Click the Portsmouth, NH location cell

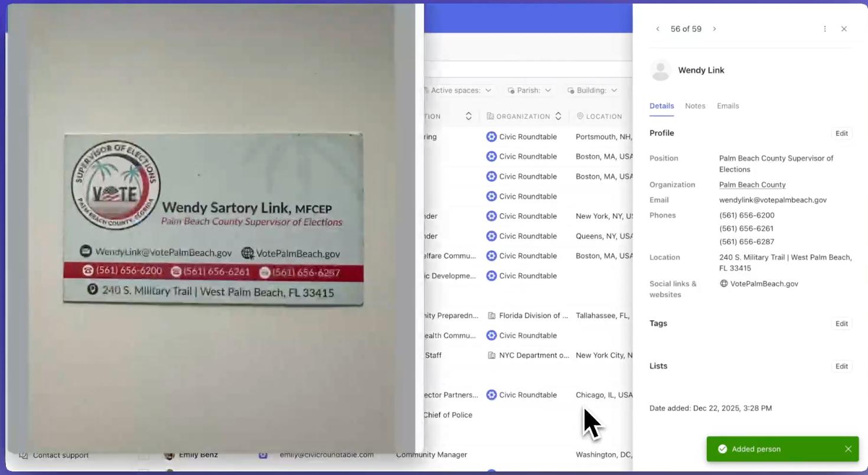click(604, 136)
